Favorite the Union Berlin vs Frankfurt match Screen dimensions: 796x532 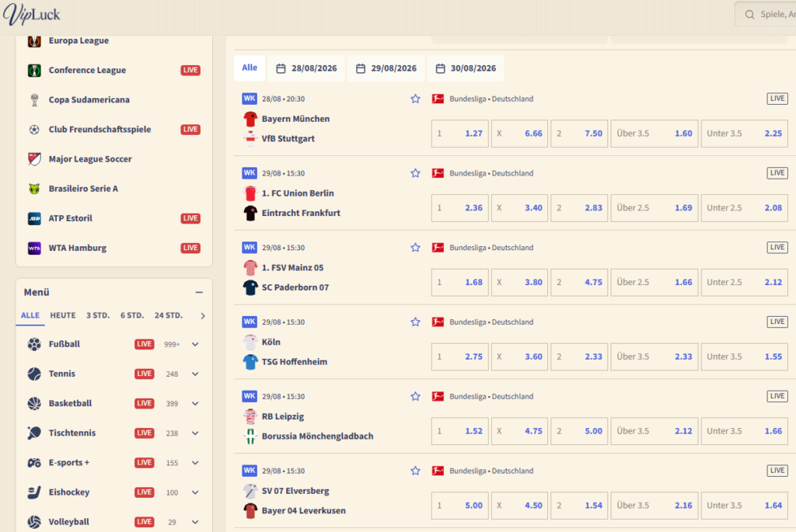[415, 173]
